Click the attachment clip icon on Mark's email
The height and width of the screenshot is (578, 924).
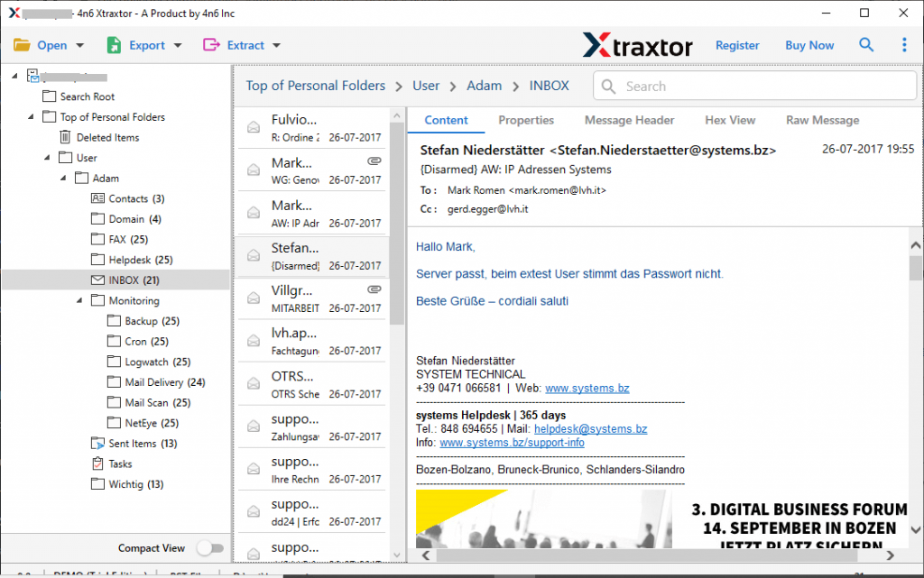(x=374, y=161)
